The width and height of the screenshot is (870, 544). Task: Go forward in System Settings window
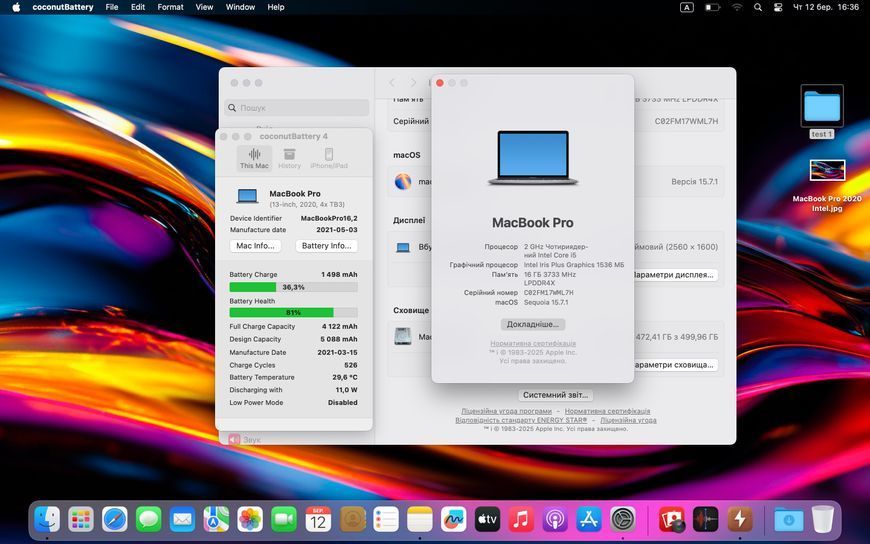tap(413, 83)
